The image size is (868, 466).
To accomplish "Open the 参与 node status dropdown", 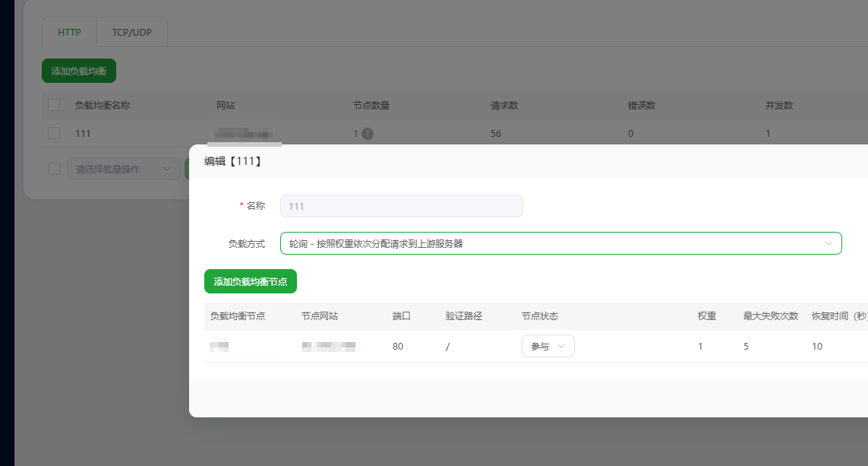I will pyautogui.click(x=548, y=346).
